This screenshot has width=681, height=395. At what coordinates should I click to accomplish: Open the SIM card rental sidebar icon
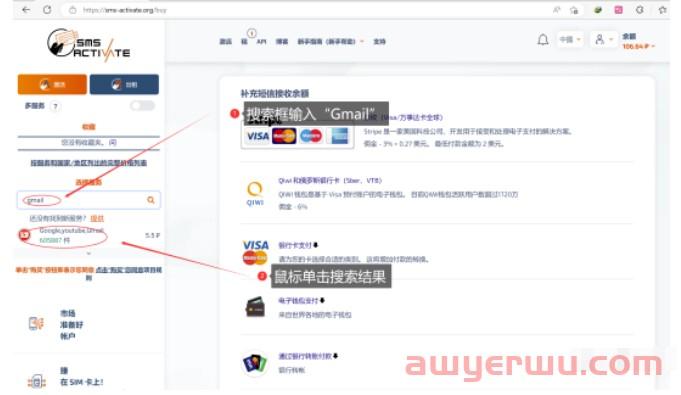tap(36, 382)
